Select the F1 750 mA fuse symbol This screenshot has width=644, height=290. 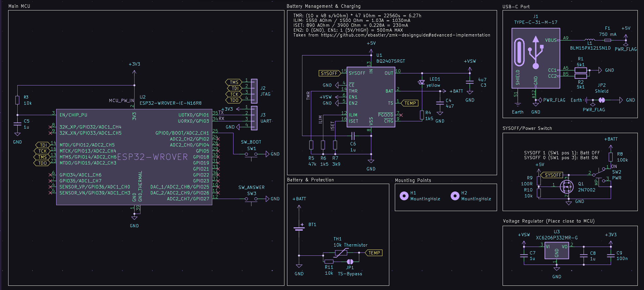tap(608, 40)
